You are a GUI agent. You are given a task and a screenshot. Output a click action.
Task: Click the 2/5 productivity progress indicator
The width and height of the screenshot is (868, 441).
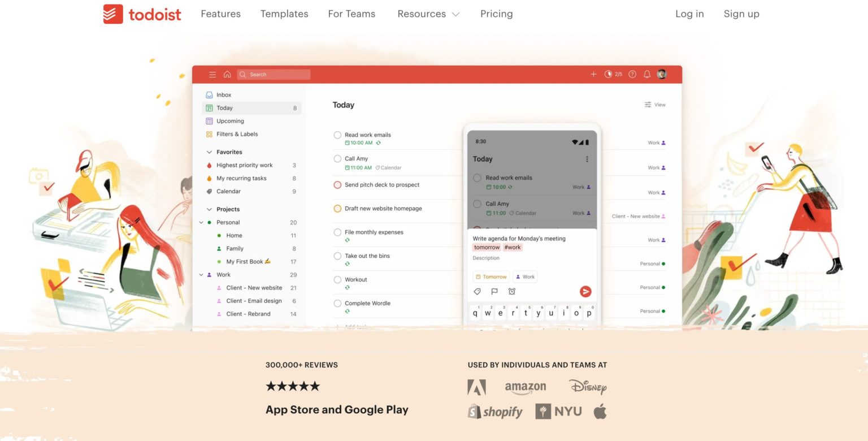[613, 74]
